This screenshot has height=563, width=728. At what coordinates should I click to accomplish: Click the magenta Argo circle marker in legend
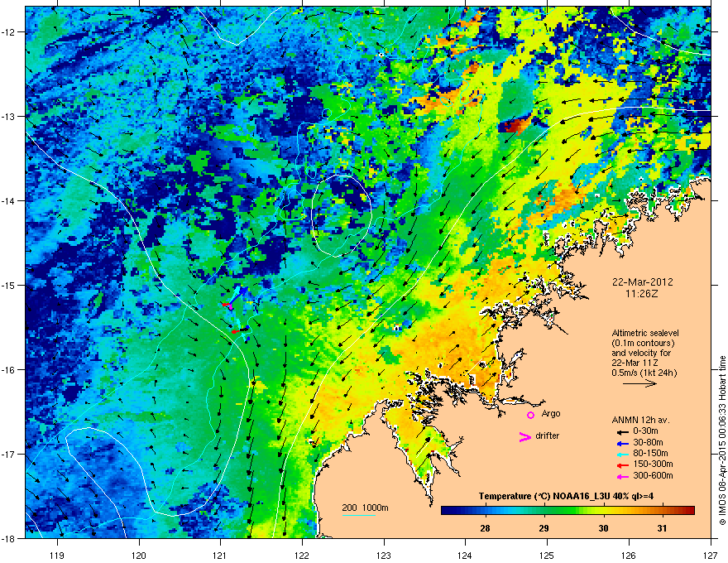[x=530, y=415]
